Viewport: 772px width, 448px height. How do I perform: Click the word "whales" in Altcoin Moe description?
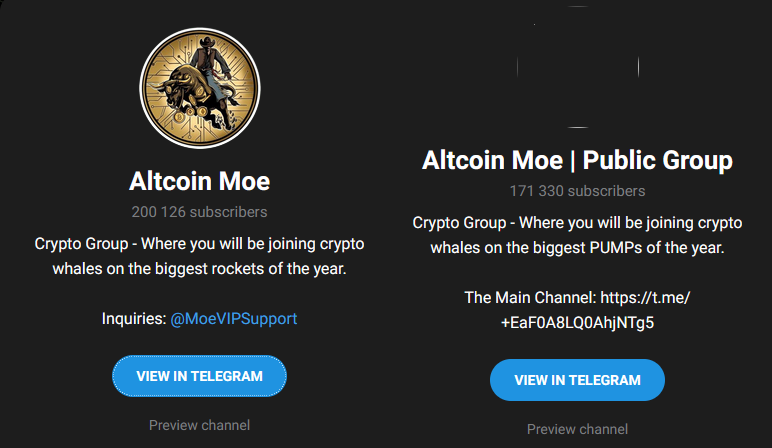click(x=80, y=269)
